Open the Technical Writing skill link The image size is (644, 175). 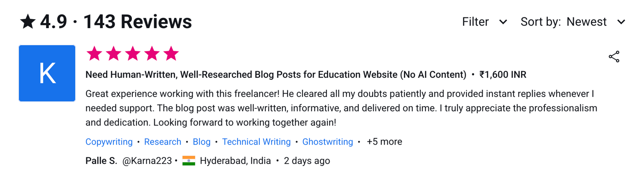256,142
